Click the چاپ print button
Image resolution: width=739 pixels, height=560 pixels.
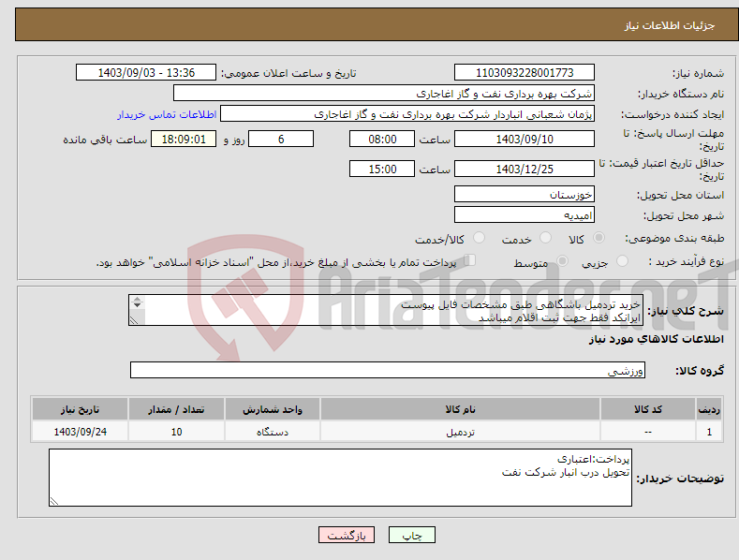[x=412, y=535]
